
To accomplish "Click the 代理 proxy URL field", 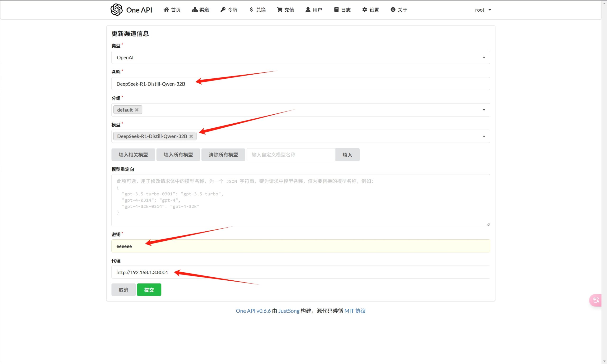I will (x=301, y=272).
